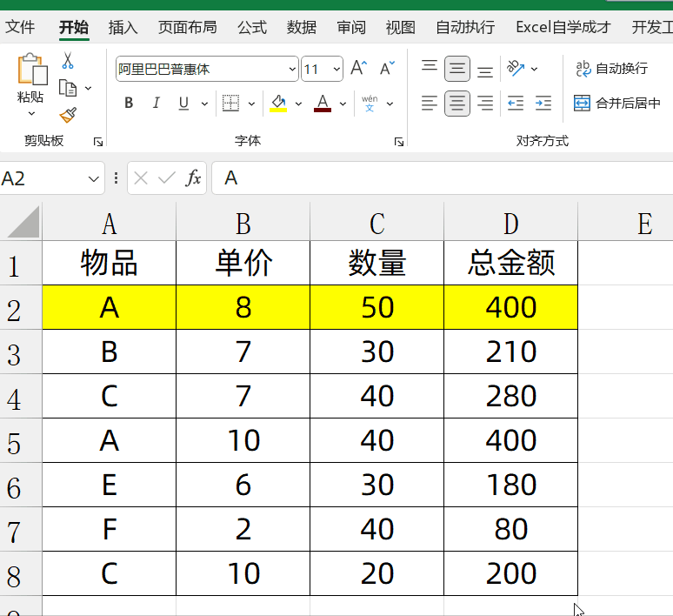The image size is (673, 616).
Task: Select cell A6 containing E
Action: [x=109, y=485]
